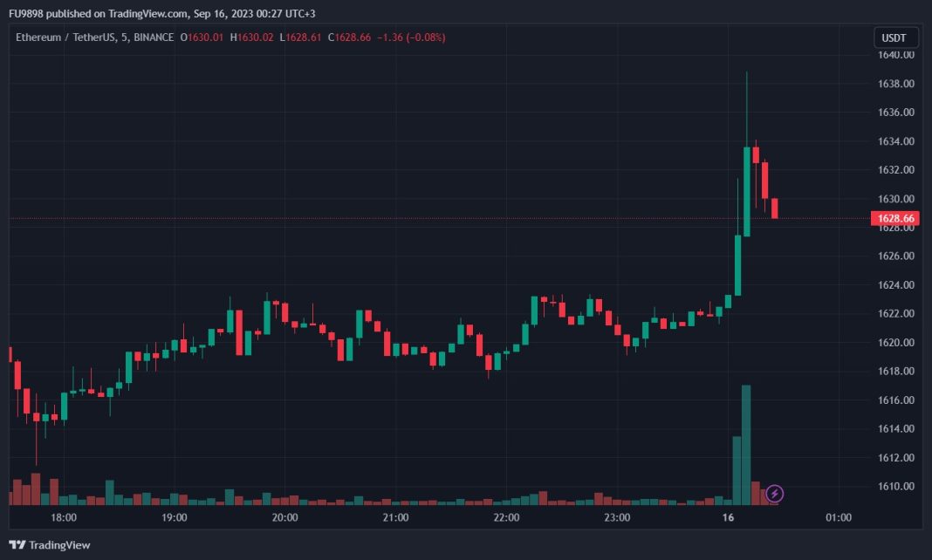Click the 22:00 time axis label
Viewport: 932px width, 560px height.
point(506,517)
